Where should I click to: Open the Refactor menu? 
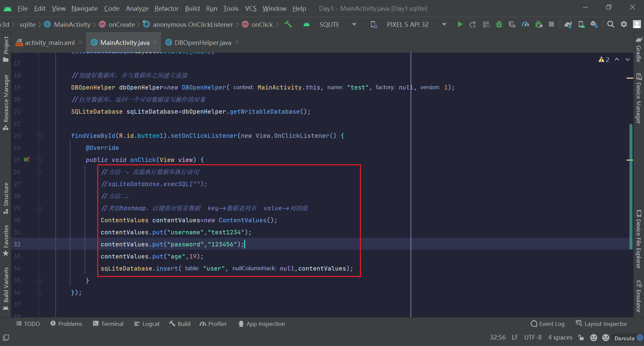(166, 8)
